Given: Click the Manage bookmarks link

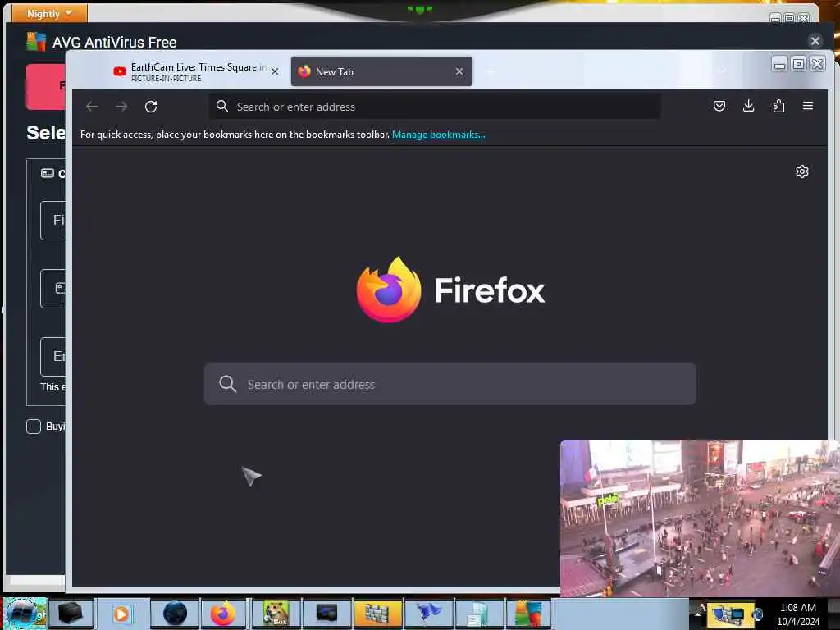Looking at the screenshot, I should (439, 135).
